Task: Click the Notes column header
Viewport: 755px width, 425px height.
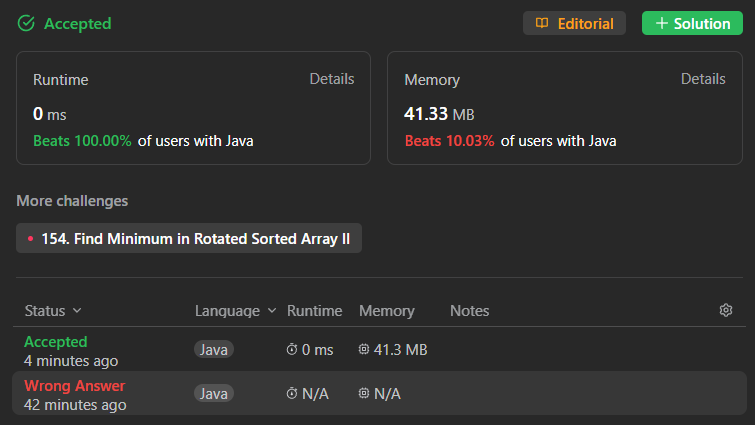Action: [x=470, y=311]
